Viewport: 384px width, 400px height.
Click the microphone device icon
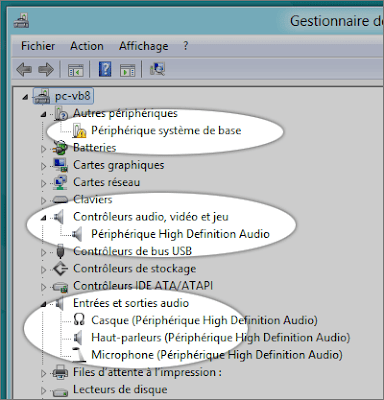(79, 354)
